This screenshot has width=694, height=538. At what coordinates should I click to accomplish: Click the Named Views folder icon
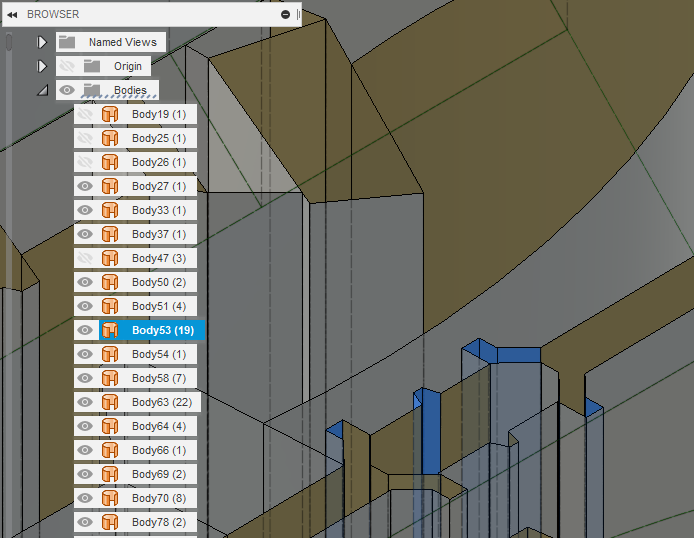pyautogui.click(x=67, y=42)
